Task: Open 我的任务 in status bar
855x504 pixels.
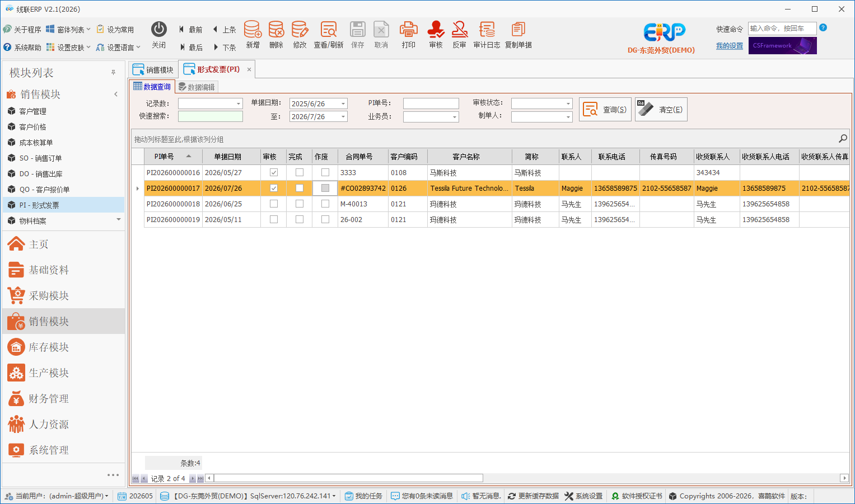Action: [363, 496]
